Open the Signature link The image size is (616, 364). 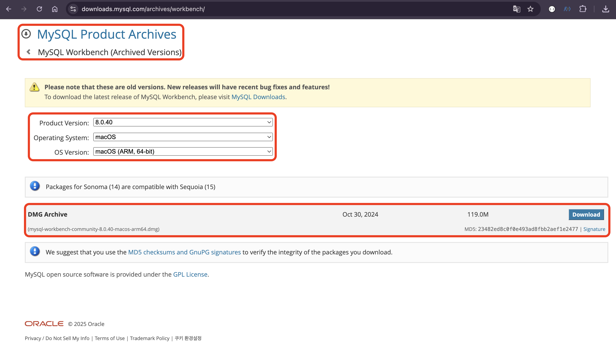(594, 229)
